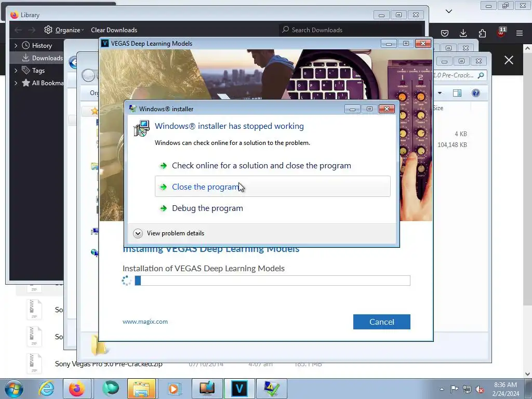Open Firefox Pocket save icon
Image resolution: width=532 pixels, height=399 pixels.
(x=445, y=33)
